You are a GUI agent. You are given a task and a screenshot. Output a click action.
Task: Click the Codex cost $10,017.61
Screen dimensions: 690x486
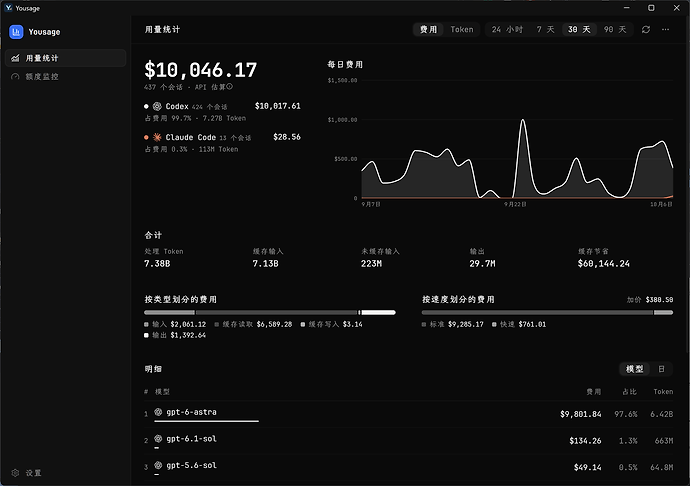tap(278, 106)
